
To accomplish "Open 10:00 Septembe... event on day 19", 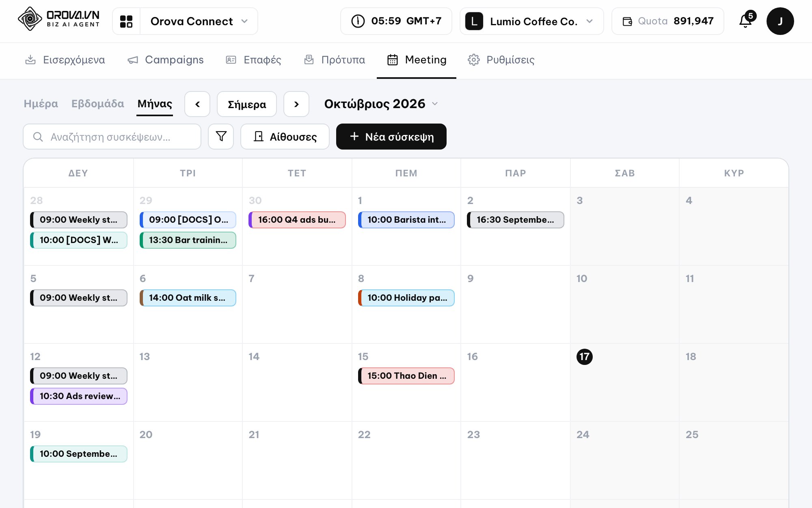I will tap(79, 454).
